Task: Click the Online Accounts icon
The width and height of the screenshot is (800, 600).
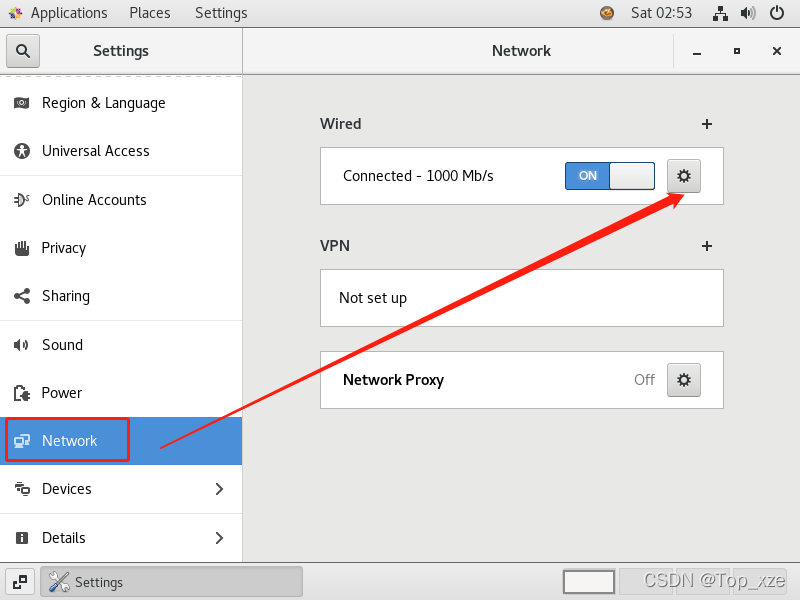Action: tap(21, 200)
